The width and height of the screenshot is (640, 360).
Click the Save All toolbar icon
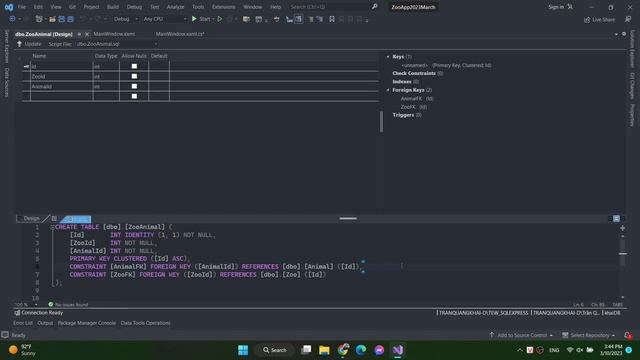coord(70,19)
